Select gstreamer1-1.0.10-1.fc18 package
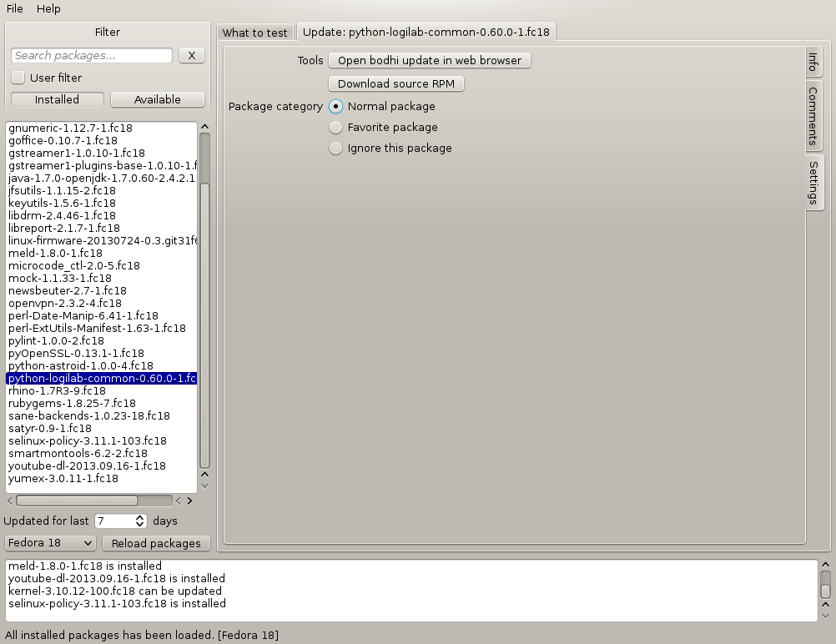 click(x=101, y=153)
